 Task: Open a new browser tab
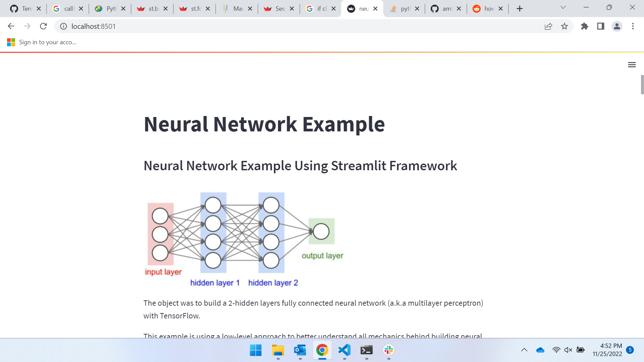520,9
